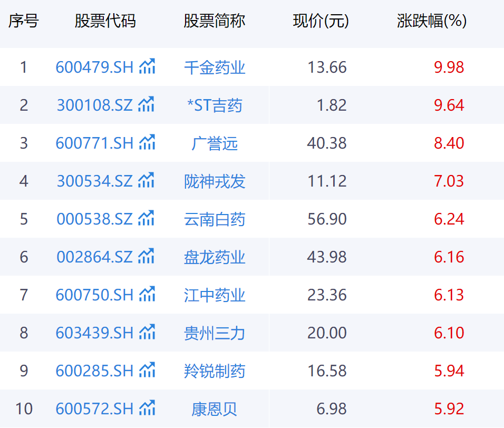The height and width of the screenshot is (428, 504).
Task: Select price value 43.98
Action: pyautogui.click(x=327, y=257)
